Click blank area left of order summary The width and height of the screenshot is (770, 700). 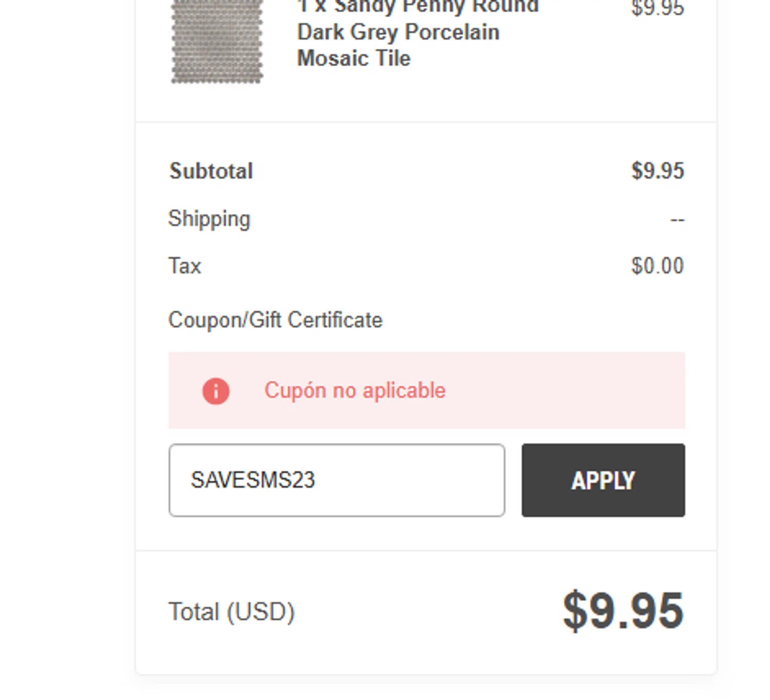click(x=67, y=349)
